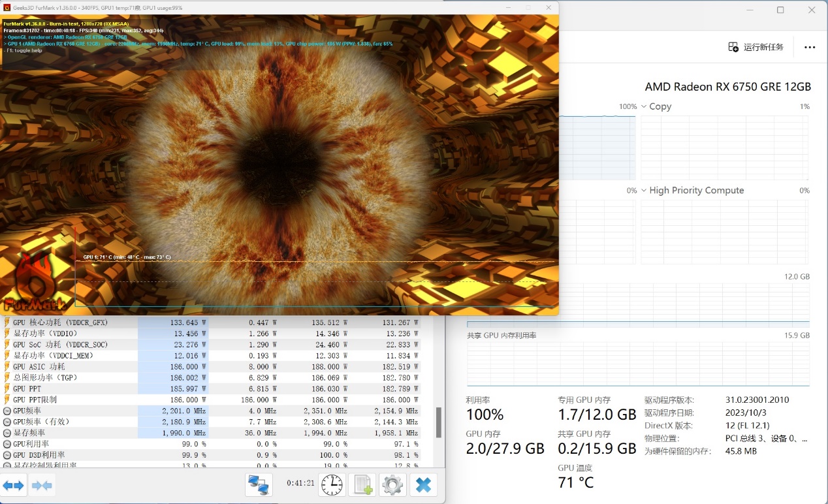Screen dimensions: 828x504
Task: Click the 100% 利用率 value in Task Manager
Action: (485, 415)
